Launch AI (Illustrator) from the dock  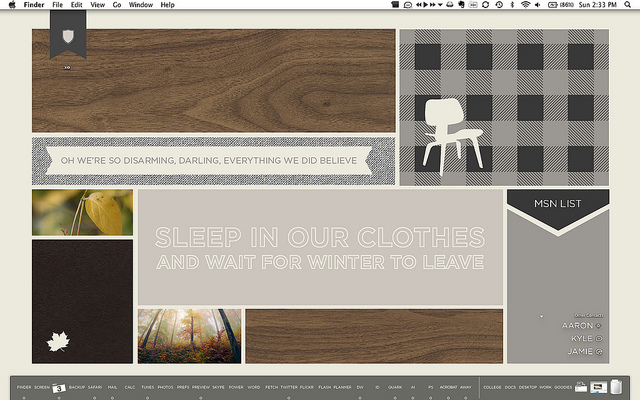point(413,387)
